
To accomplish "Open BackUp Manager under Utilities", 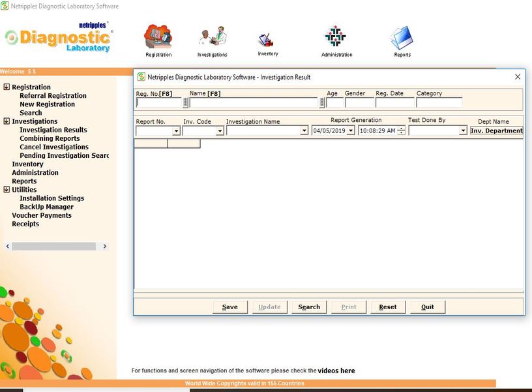I will click(x=46, y=207).
